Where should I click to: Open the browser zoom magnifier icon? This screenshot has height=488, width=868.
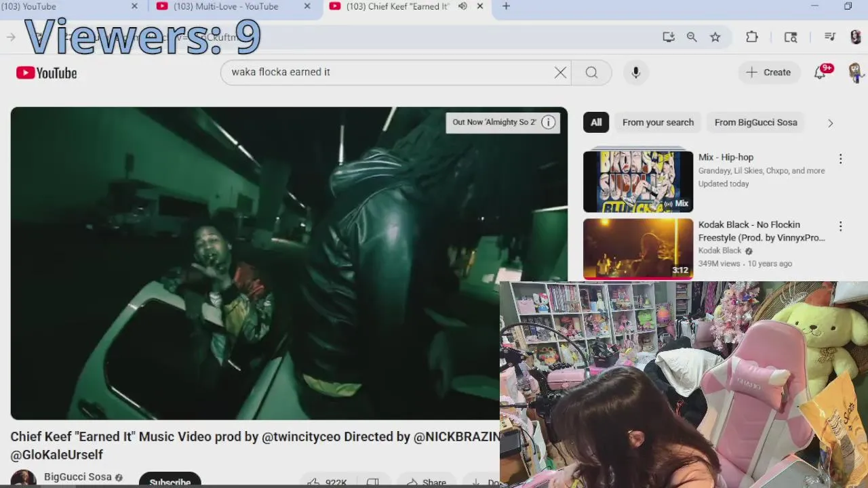tap(692, 37)
